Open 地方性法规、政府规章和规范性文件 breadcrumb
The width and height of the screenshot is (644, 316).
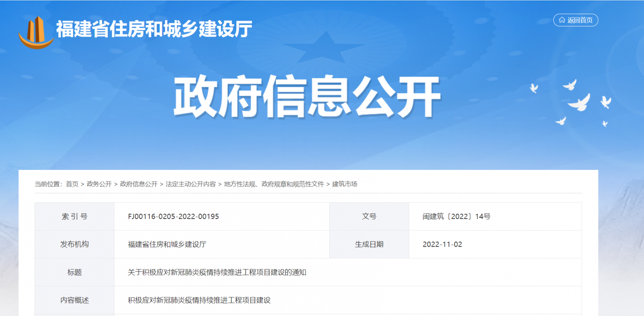tap(274, 184)
